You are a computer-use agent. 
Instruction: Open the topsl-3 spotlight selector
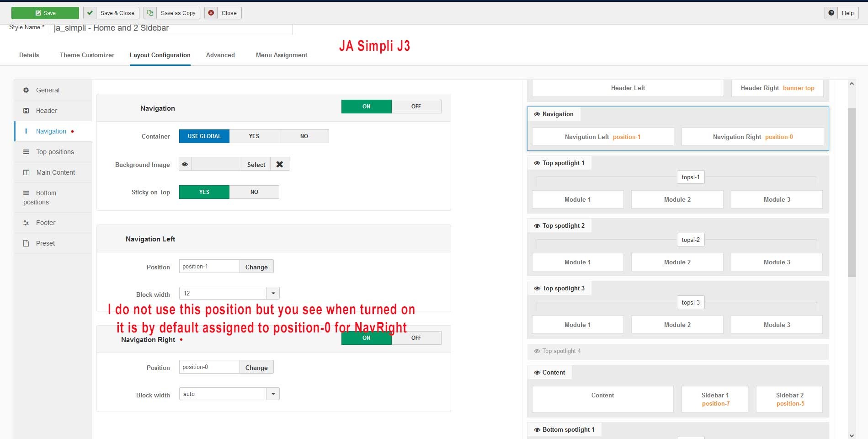tap(691, 302)
